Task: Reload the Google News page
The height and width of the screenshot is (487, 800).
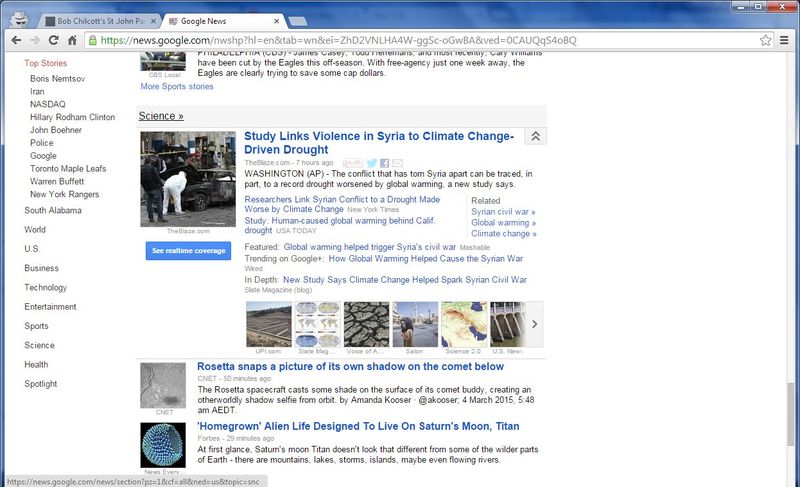Action: [x=52, y=41]
